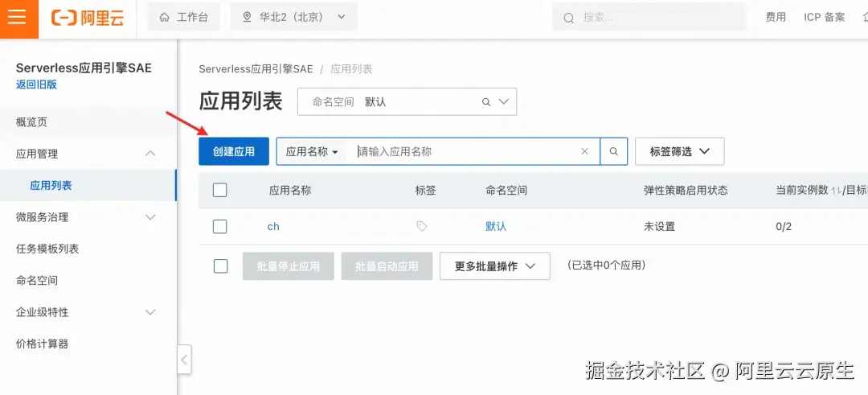Click the 命名空间 column header
868x395 pixels.
(x=506, y=191)
